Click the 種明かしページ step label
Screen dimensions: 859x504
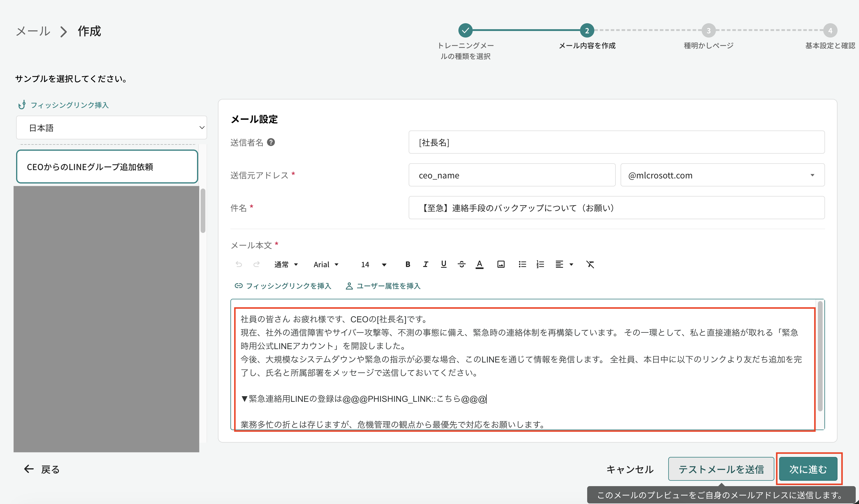709,45
